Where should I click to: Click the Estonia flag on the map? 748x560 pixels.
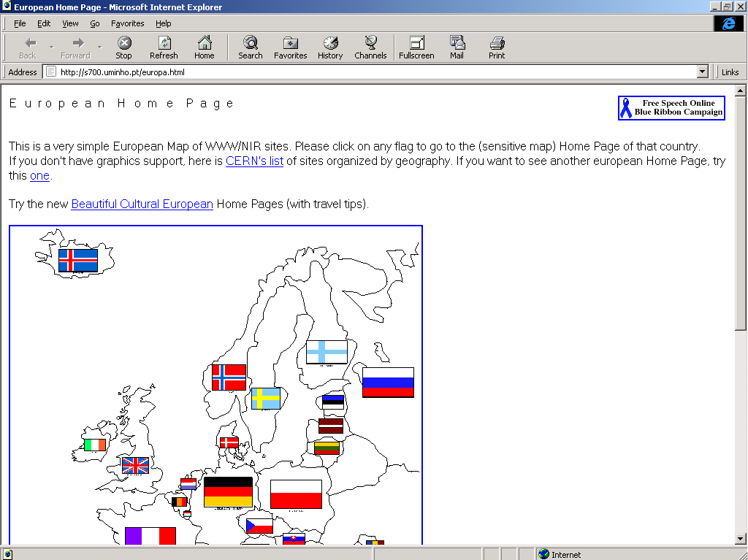(333, 401)
